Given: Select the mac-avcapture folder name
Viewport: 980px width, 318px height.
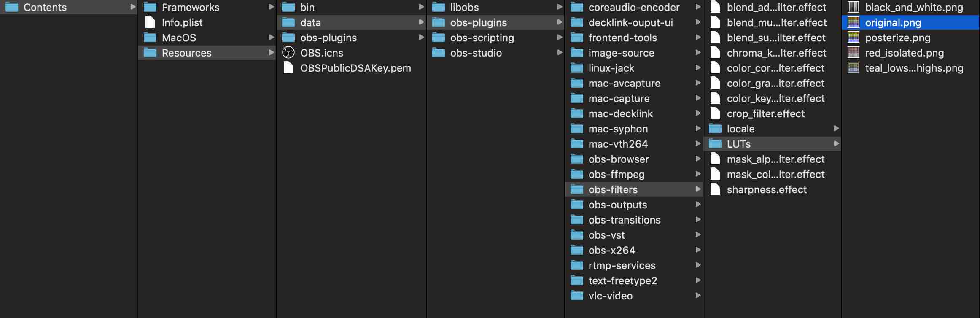Looking at the screenshot, I should 624,84.
